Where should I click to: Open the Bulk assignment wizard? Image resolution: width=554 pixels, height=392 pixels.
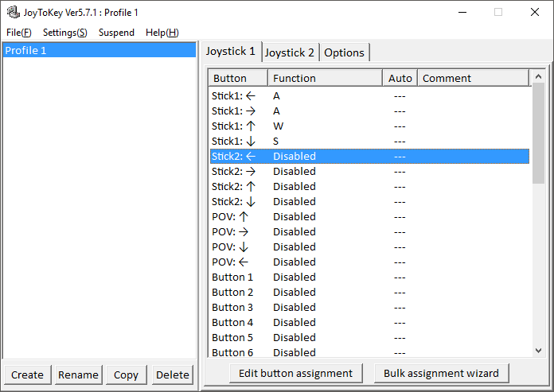click(x=441, y=373)
